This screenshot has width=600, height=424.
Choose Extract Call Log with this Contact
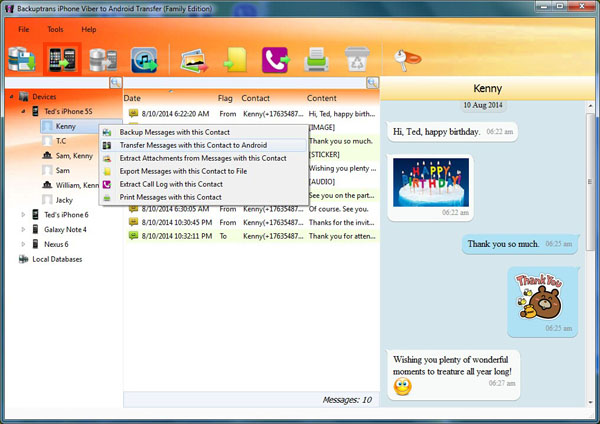(204, 184)
